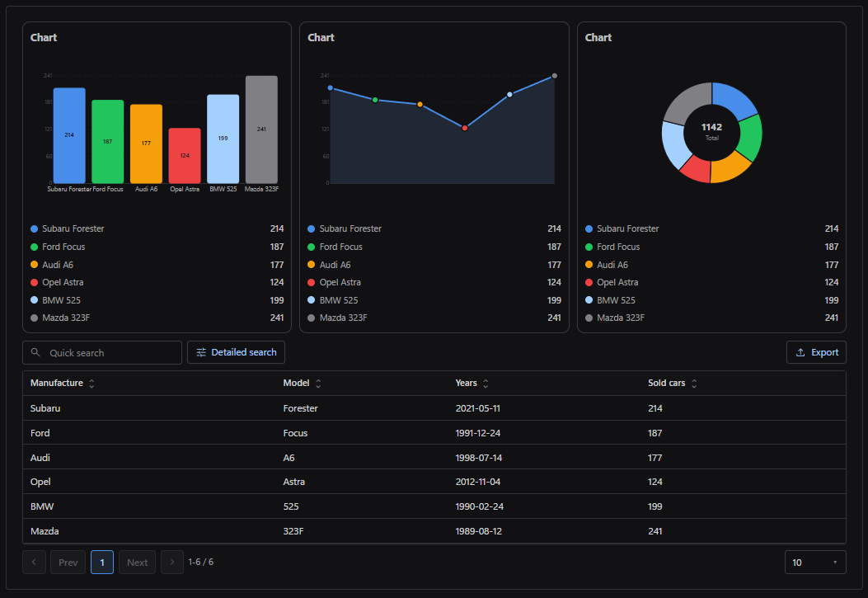
Task: Sort by the Years column arrows
Action: (486, 384)
